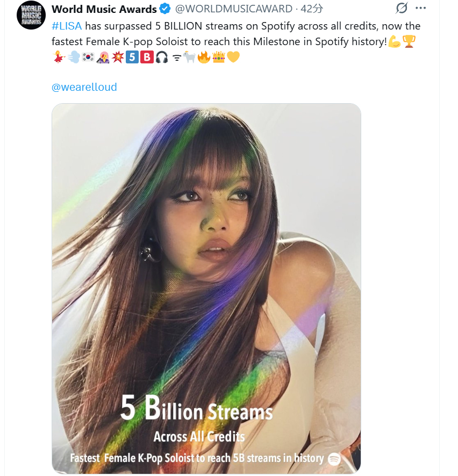Open the @wearelloud mention link
The height and width of the screenshot is (476, 458).
coord(84,87)
